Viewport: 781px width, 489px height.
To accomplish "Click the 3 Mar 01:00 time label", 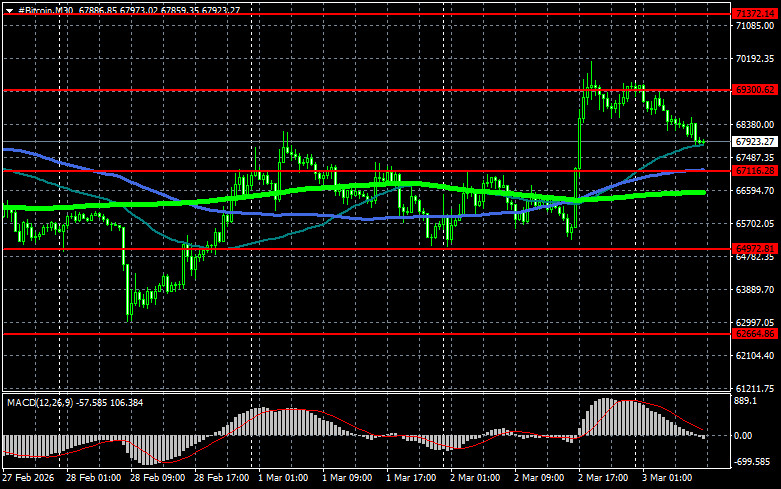I will tap(667, 478).
